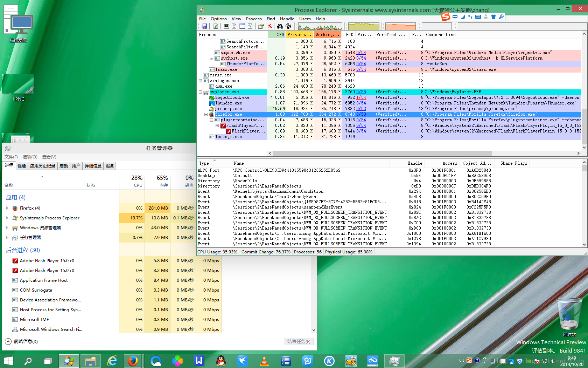This screenshot has height=368, width=588.
Task: Switch lower pane view with DLL/Handles icon
Action: (250, 26)
